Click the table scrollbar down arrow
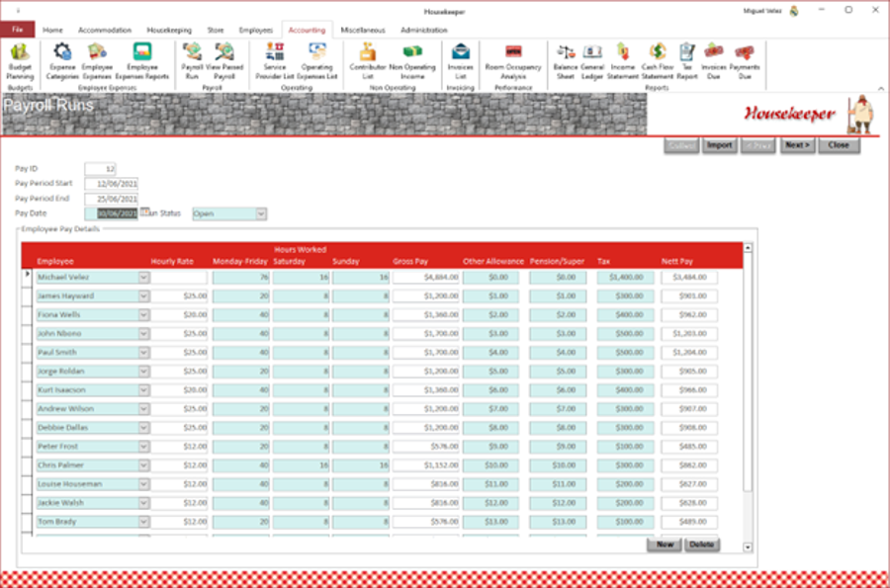Image resolution: width=890 pixels, height=588 pixels. (x=748, y=547)
